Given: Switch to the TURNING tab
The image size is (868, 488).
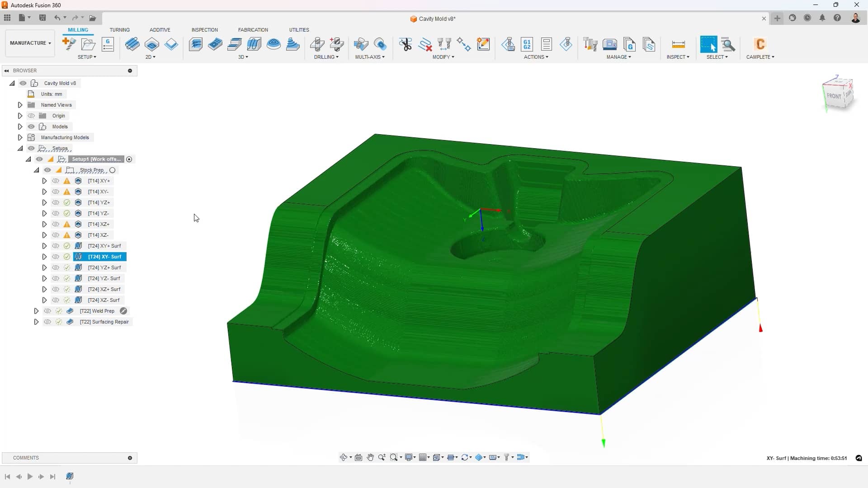Looking at the screenshot, I should pyautogui.click(x=119, y=30).
